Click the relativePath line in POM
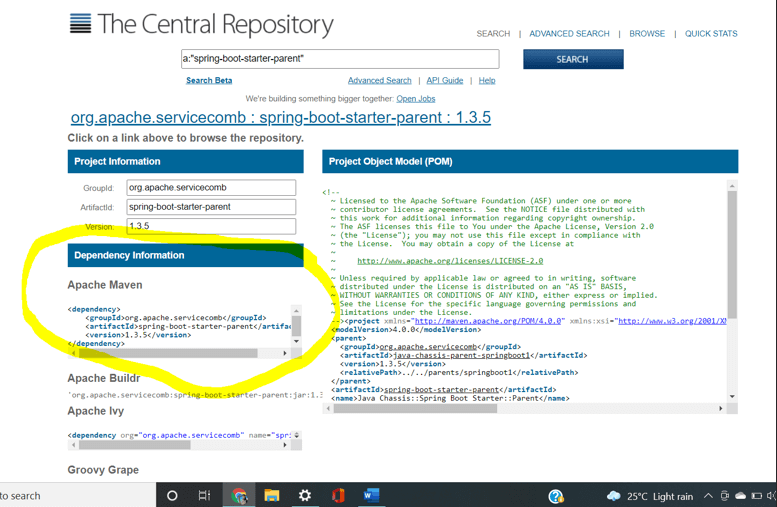777x507 pixels. click(x=459, y=372)
